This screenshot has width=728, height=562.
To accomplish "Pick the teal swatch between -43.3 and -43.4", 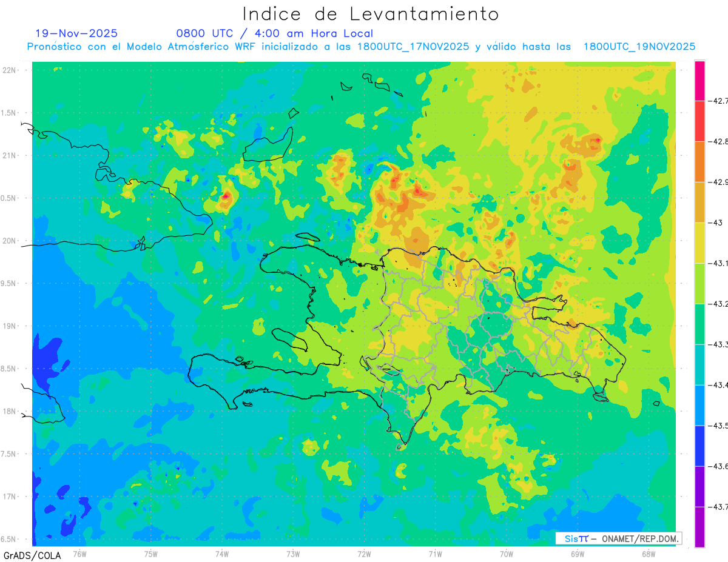I will pos(699,365).
